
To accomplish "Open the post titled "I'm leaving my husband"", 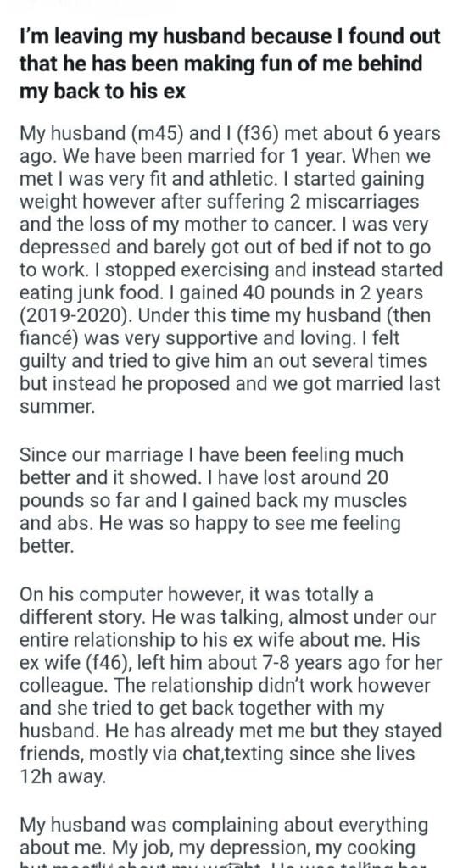I will pyautogui.click(x=230, y=64).
